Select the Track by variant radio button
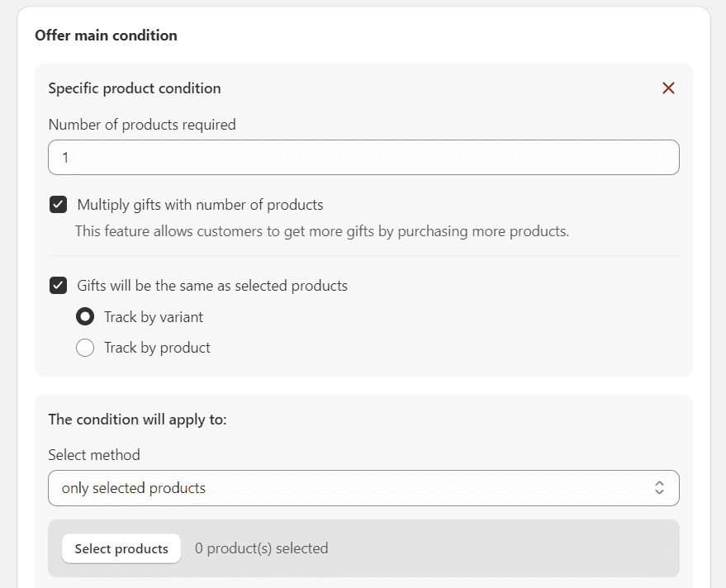The width and height of the screenshot is (726, 588). tap(85, 317)
